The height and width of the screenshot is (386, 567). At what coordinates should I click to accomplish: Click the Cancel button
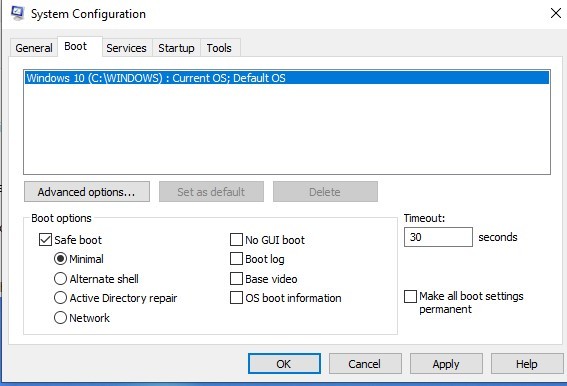pos(365,364)
